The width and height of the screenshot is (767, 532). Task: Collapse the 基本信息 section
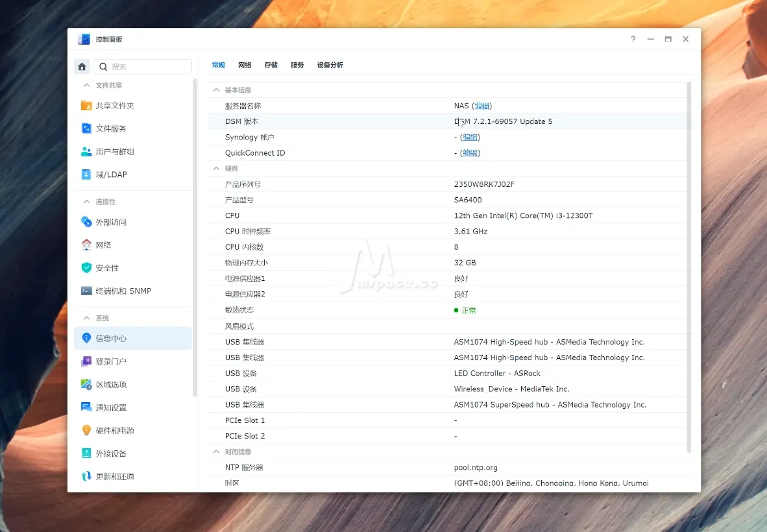pyautogui.click(x=216, y=90)
